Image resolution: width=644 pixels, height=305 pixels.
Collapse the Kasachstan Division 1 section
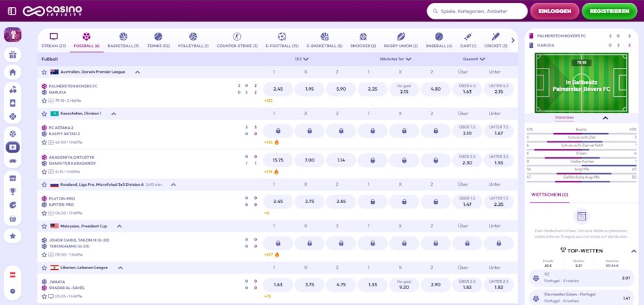tap(114, 114)
